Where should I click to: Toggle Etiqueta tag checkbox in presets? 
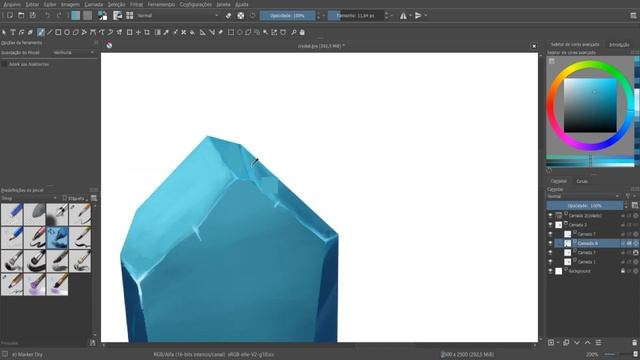coord(64,198)
